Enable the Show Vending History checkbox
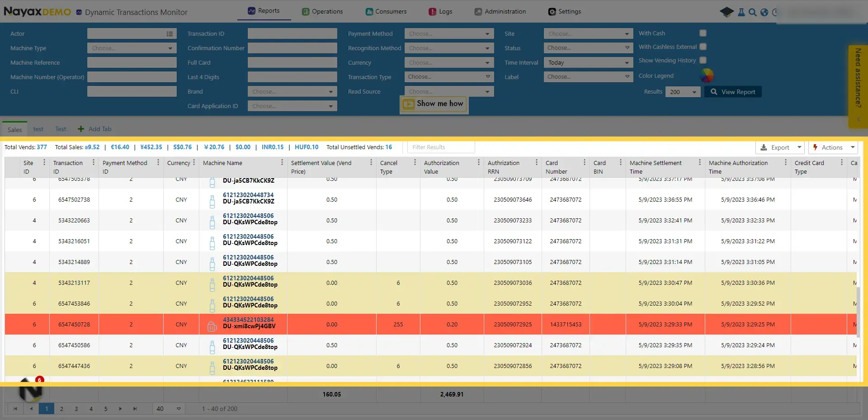 coord(703,60)
